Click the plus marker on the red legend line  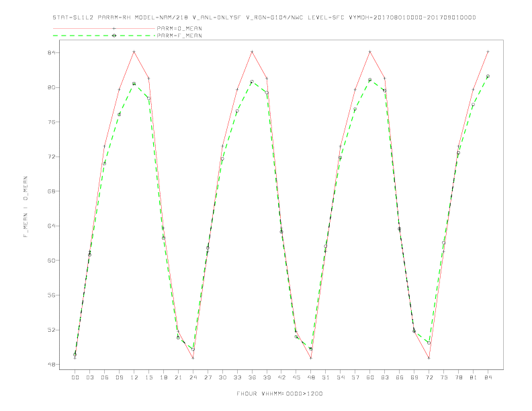(114, 28)
